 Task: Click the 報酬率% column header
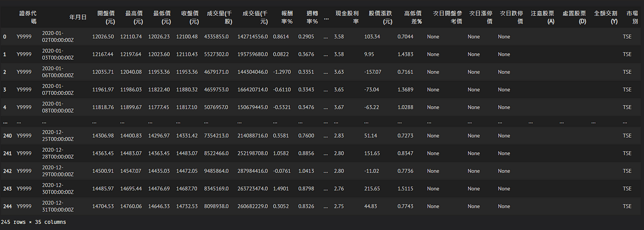coord(285,17)
